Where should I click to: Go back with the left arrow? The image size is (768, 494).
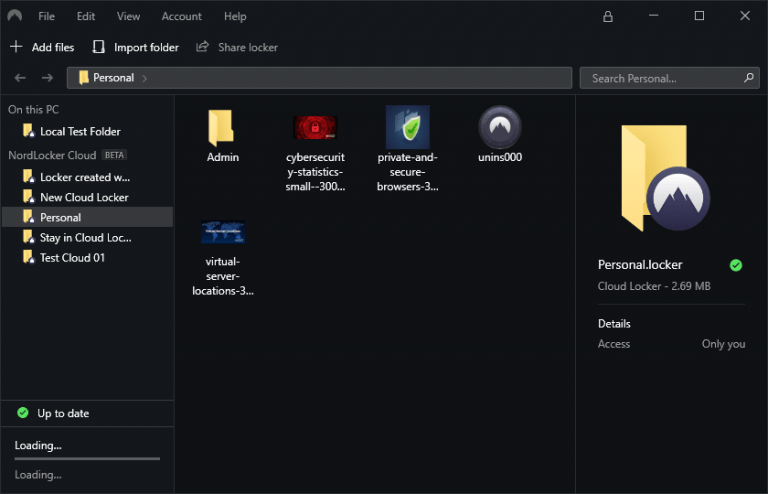click(20, 78)
